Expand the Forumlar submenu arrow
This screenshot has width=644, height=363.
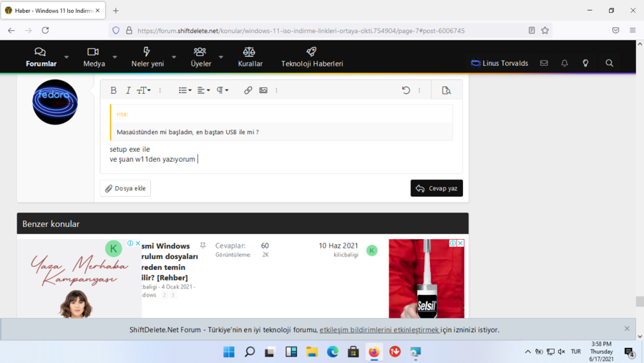pyautogui.click(x=67, y=57)
